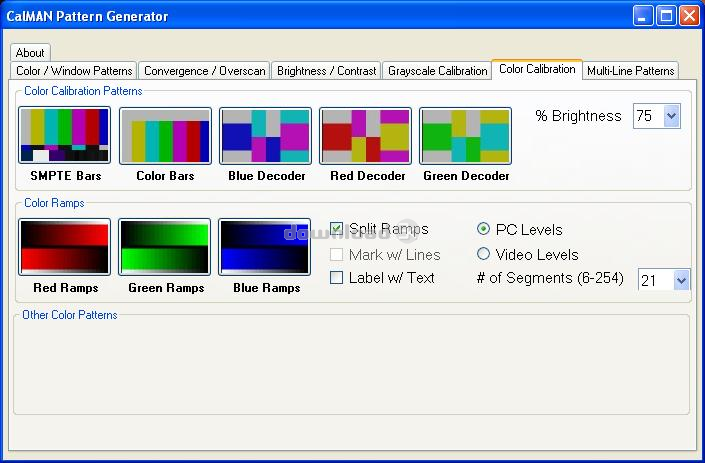Click the Green Ramps label text
Viewport: 705px width, 463px height.
click(166, 288)
